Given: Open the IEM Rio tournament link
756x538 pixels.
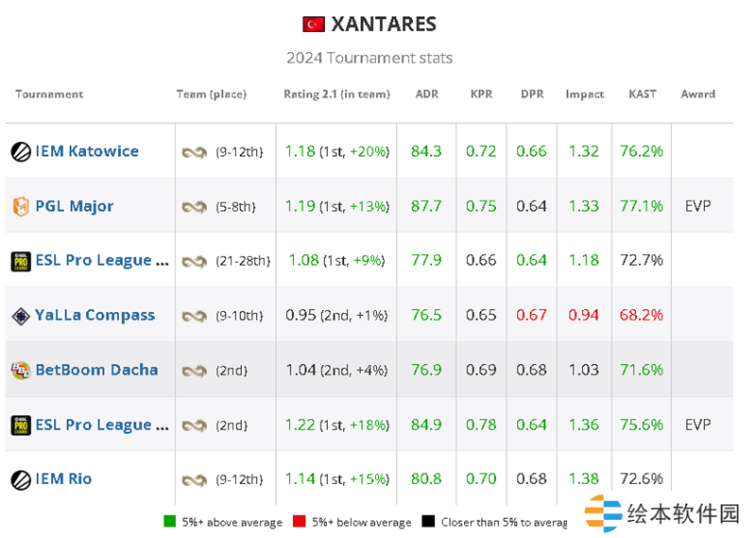Looking at the screenshot, I should (63, 479).
